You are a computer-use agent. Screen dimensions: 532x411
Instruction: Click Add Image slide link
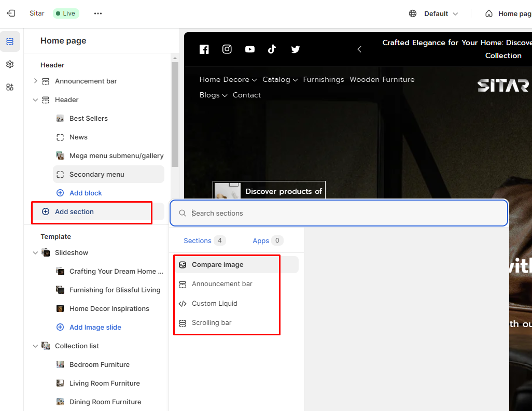95,327
